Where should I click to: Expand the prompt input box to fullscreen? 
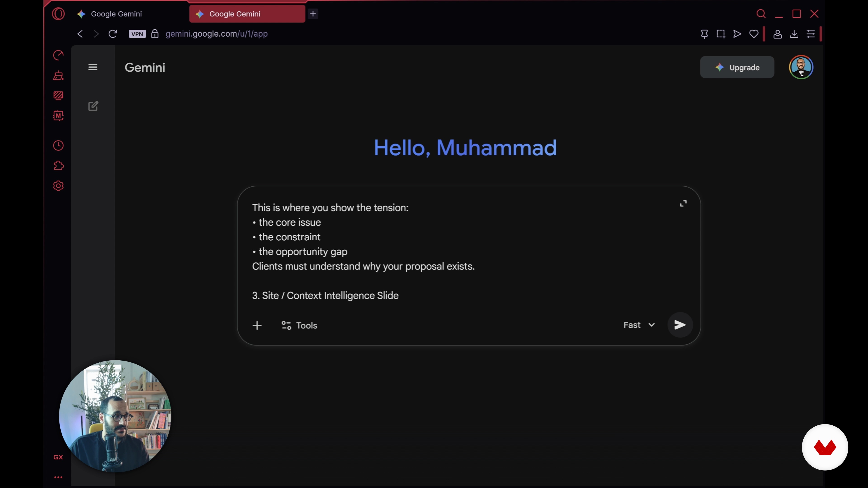(683, 203)
